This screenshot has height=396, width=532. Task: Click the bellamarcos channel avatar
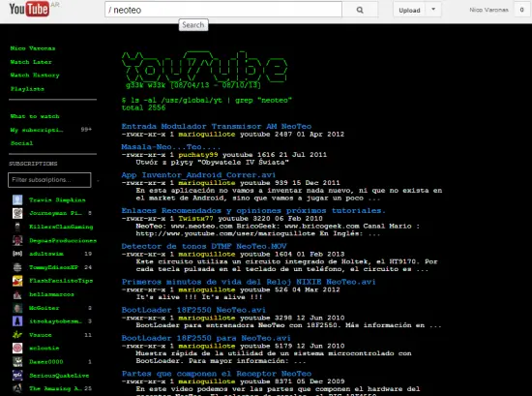[x=17, y=294]
